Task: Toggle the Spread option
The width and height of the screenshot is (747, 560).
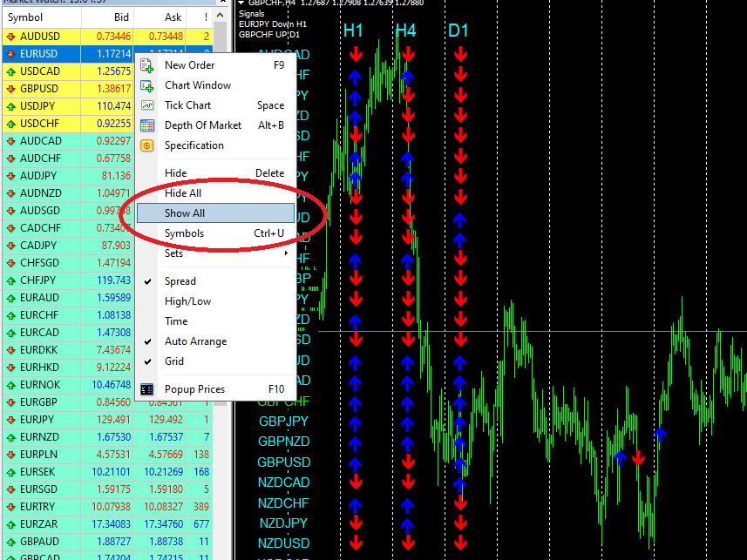Action: click(x=180, y=280)
